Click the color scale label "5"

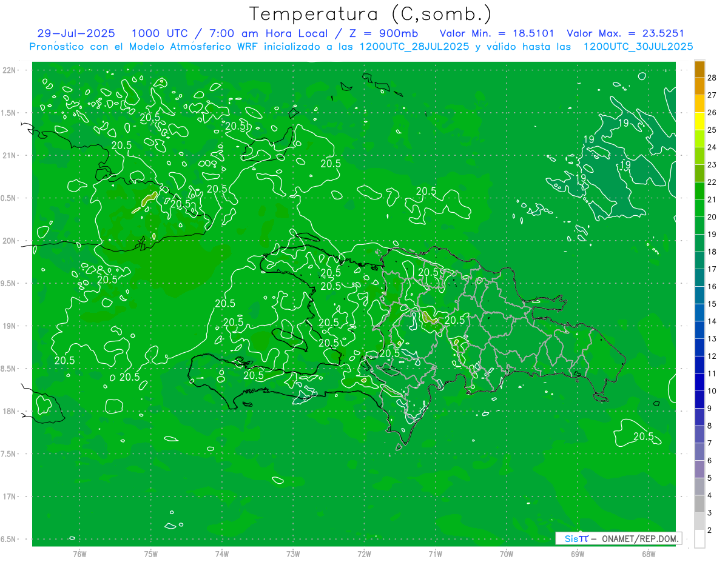710,478
